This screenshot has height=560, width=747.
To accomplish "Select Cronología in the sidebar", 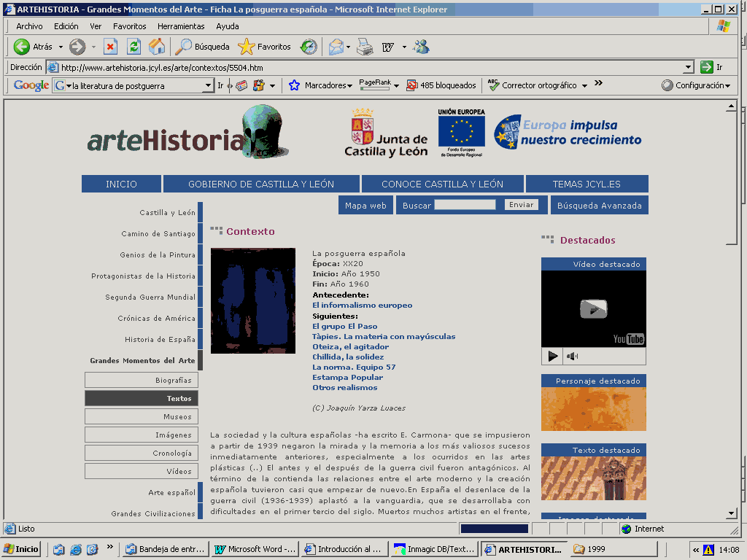I will (x=141, y=453).
